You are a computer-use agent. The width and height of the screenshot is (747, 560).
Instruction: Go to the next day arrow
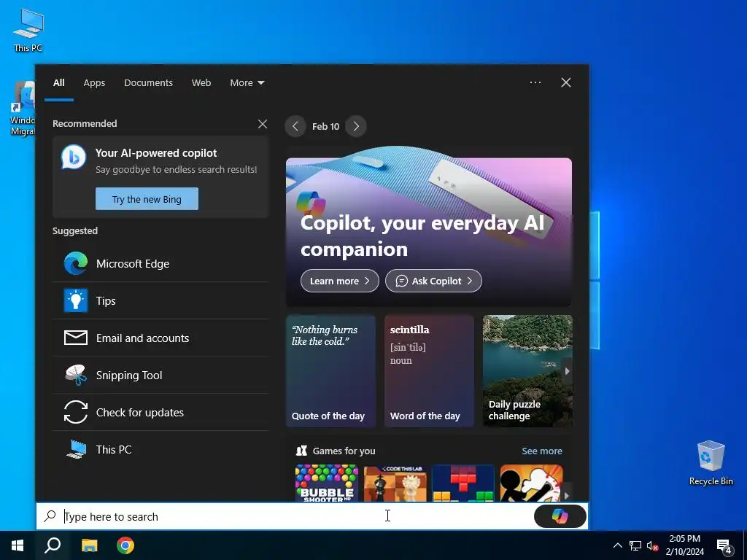(356, 126)
